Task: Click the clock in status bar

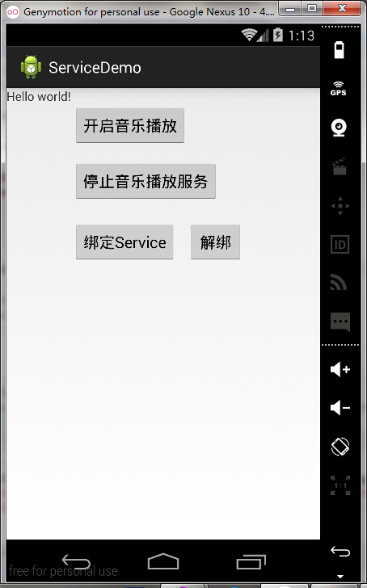Action: click(301, 36)
